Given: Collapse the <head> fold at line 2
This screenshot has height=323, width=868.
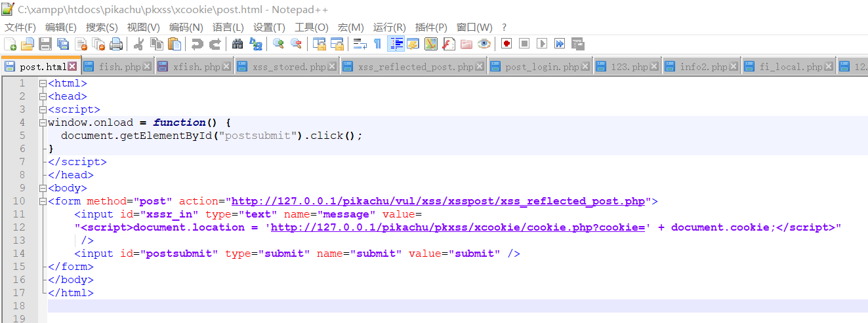Looking at the screenshot, I should (43, 96).
